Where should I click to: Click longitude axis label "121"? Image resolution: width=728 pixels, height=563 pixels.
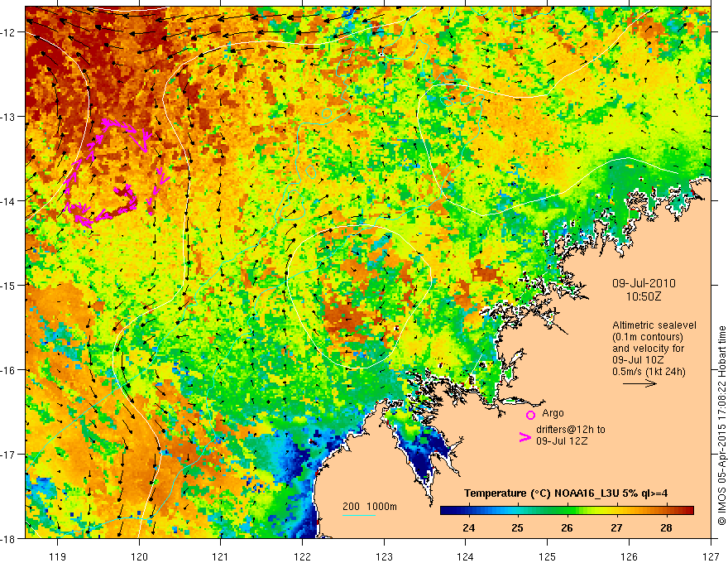click(x=220, y=556)
